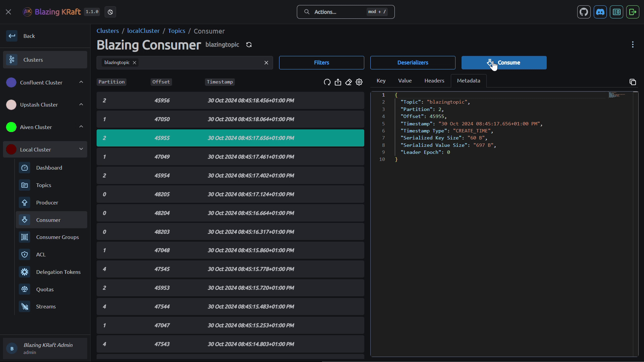Open the Discord community icon
The height and width of the screenshot is (362, 644).
click(600, 12)
